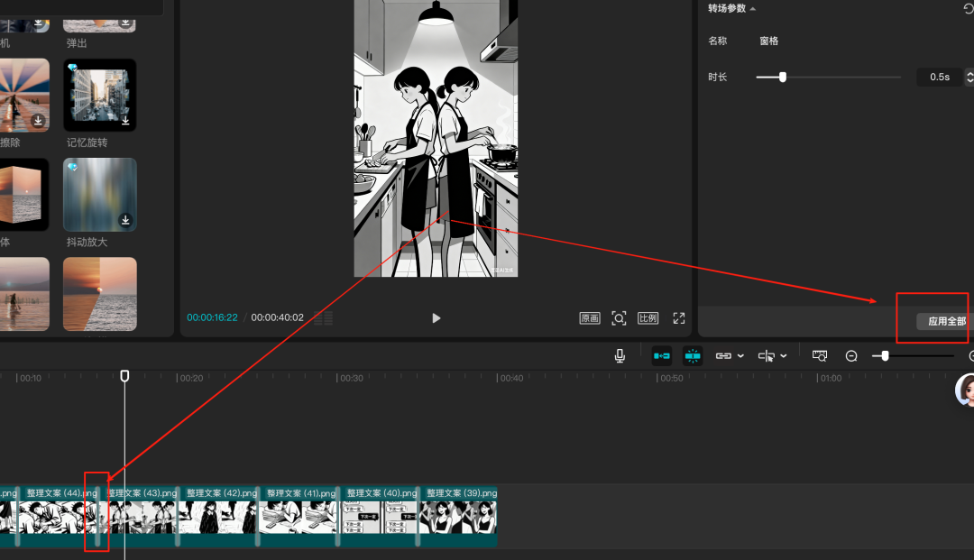Click the 时长 duration slider handle
Image resolution: width=974 pixels, height=560 pixels.
[782, 78]
